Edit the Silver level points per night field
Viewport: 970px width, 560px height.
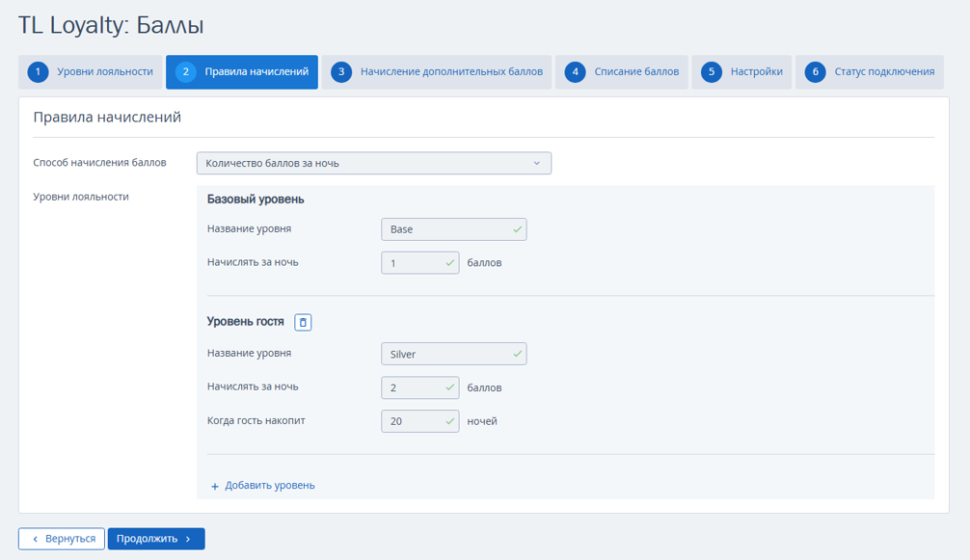pos(420,387)
